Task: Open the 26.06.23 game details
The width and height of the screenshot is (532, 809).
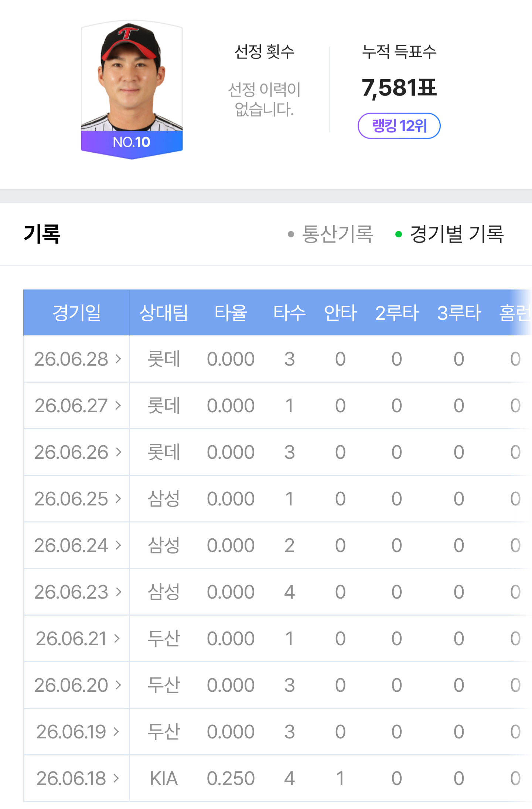Action: pyautogui.click(x=77, y=592)
